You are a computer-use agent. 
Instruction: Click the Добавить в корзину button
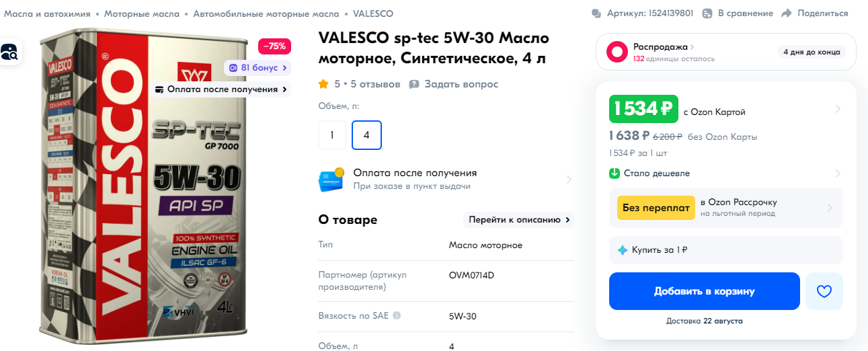coord(705,291)
